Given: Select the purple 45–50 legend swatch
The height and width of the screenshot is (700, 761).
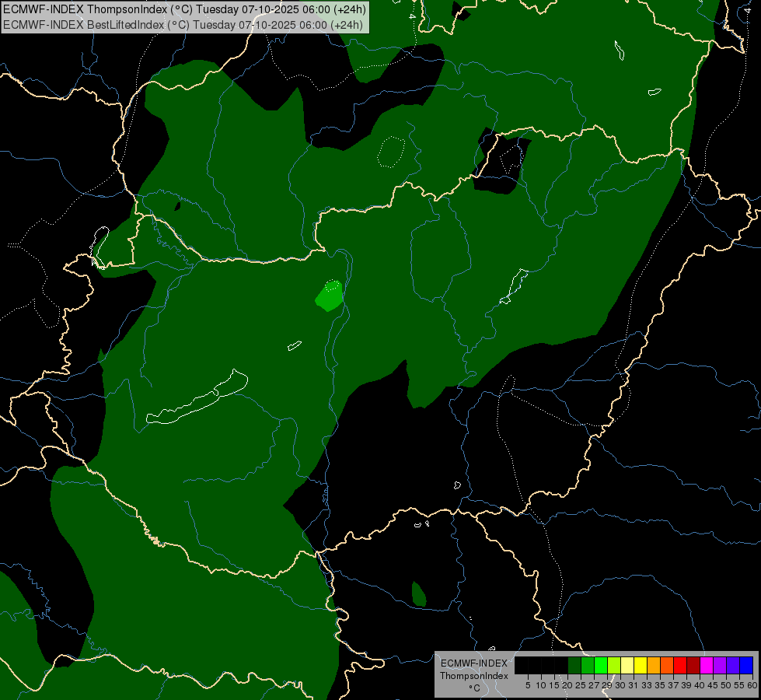Looking at the screenshot, I should 719,665.
